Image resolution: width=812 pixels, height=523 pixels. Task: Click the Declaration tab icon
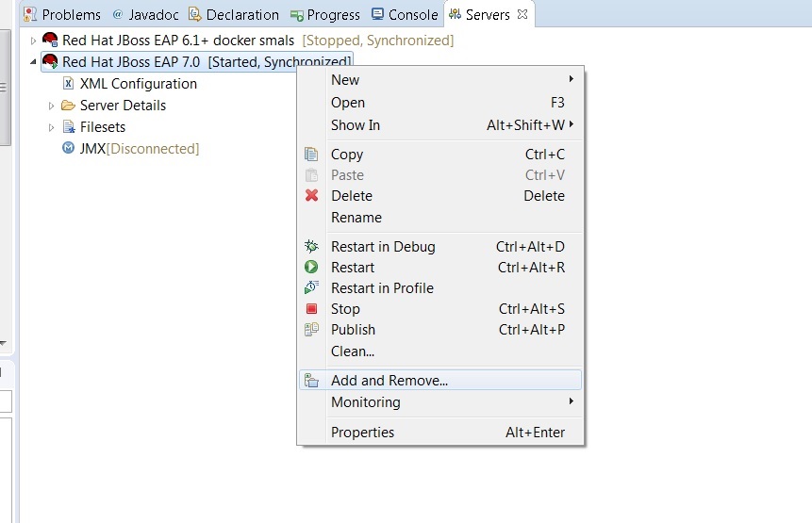coord(194,14)
